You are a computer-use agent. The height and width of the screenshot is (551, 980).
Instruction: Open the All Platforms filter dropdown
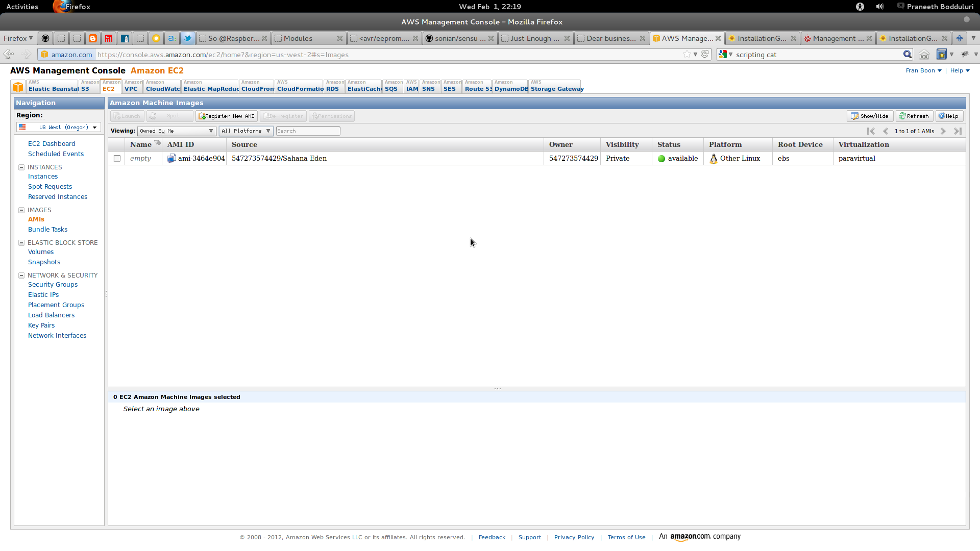click(x=246, y=131)
